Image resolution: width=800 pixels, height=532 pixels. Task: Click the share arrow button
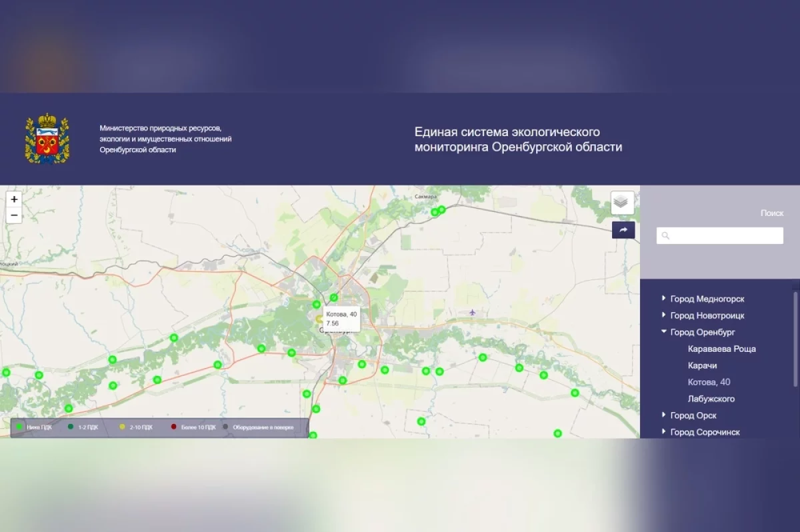click(x=623, y=230)
